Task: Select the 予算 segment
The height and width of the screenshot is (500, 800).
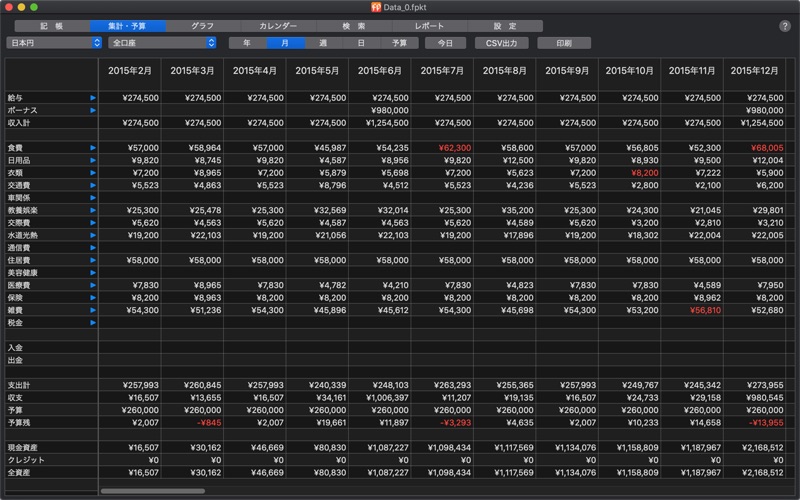Action: tap(399, 43)
